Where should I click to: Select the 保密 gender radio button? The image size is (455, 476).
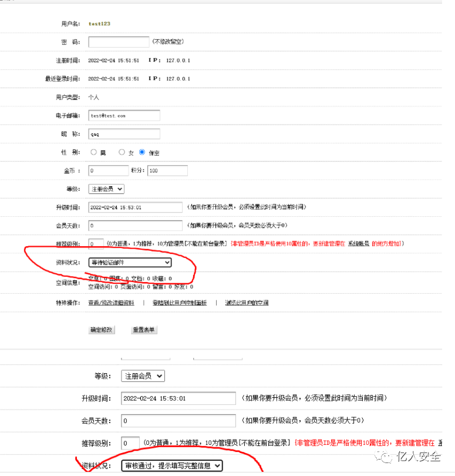tap(142, 152)
